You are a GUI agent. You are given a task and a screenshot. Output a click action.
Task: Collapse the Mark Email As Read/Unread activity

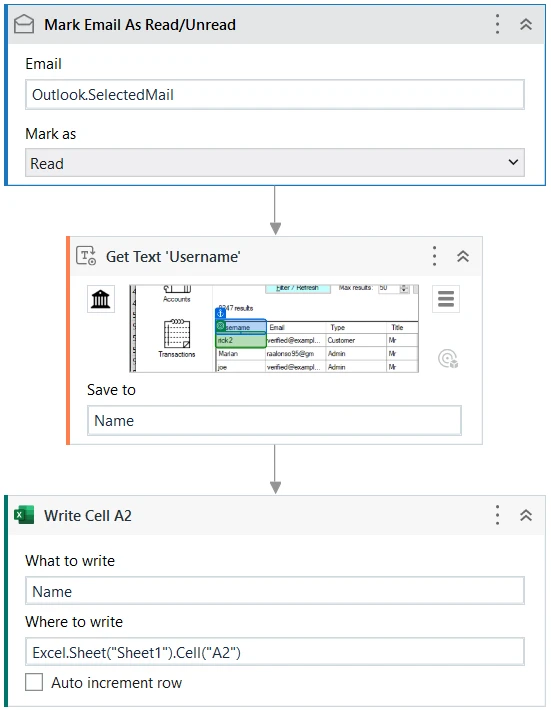click(526, 24)
